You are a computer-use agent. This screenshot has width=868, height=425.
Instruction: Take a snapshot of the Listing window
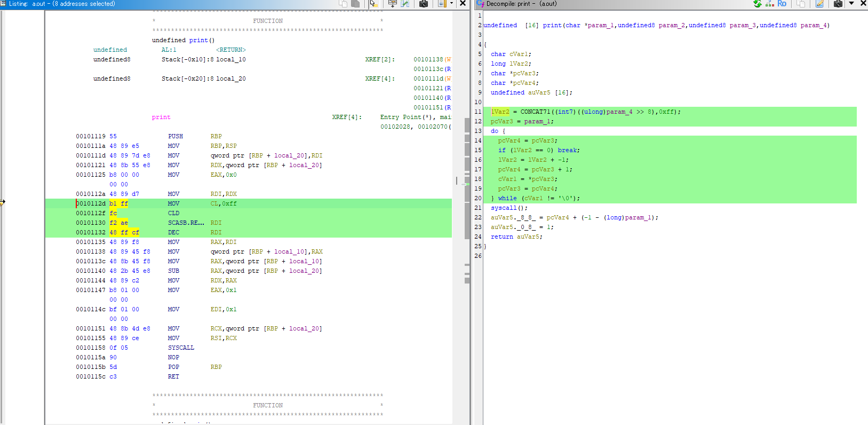[424, 4]
